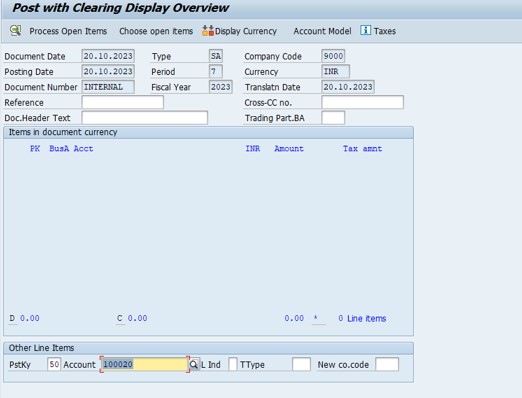Click the Amount column header
Screen dimensions: 522x398
coord(289,149)
